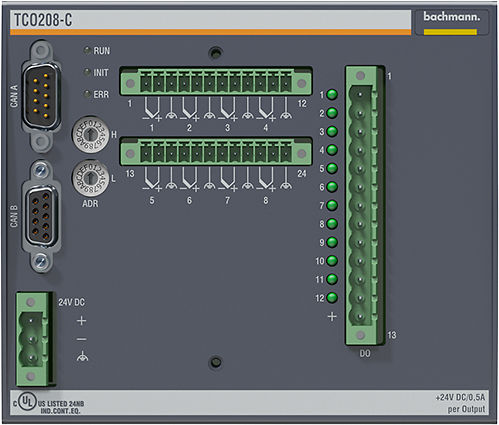Select the L address rotary switch
The width and height of the screenshot is (499, 425).
click(x=90, y=178)
